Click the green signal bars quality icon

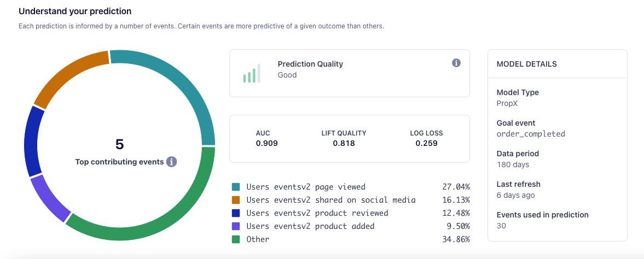[252, 73]
